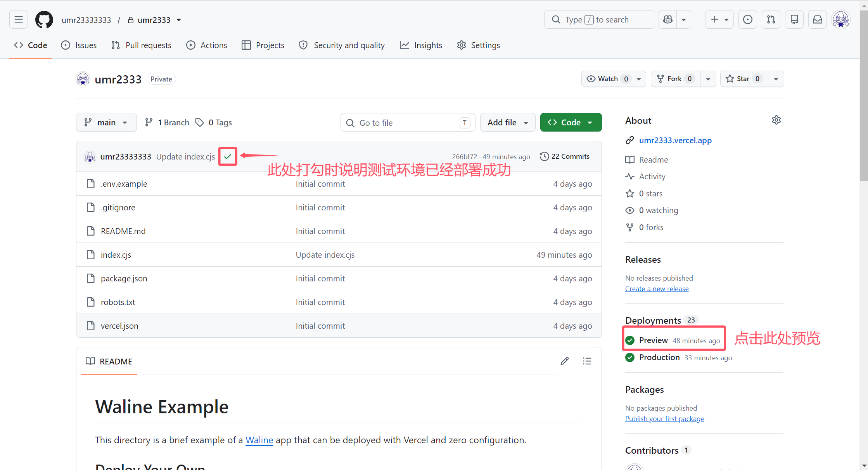Open repositories icon in top header
Screen dimensions: 868x470
point(794,19)
